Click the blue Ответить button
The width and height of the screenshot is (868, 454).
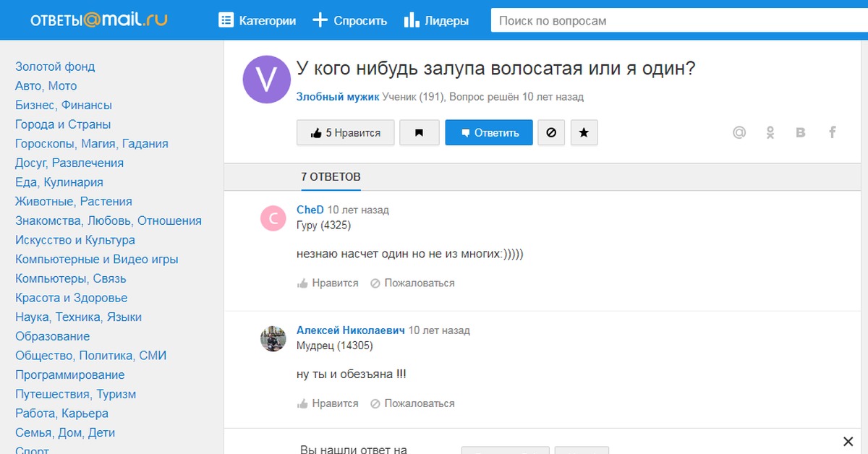point(489,133)
